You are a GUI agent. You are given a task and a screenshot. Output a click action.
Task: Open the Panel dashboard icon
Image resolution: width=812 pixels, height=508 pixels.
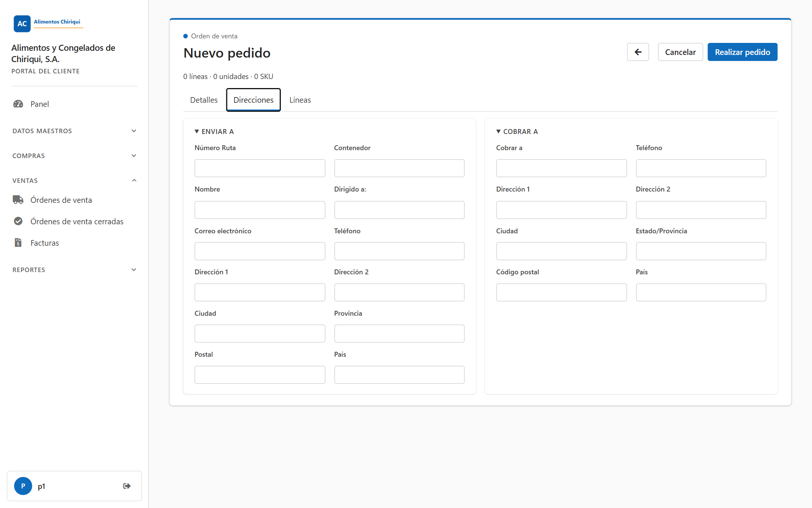[18, 104]
